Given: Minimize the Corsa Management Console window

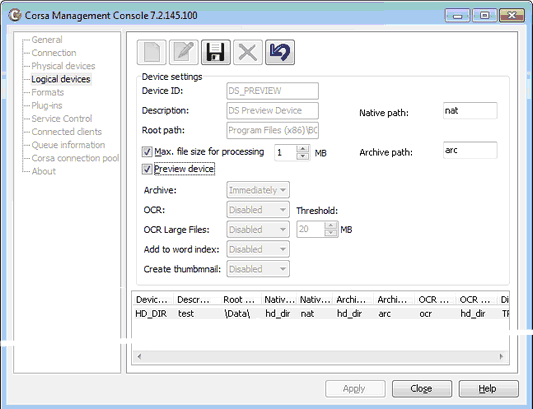Looking at the screenshot, I should click(458, 16).
